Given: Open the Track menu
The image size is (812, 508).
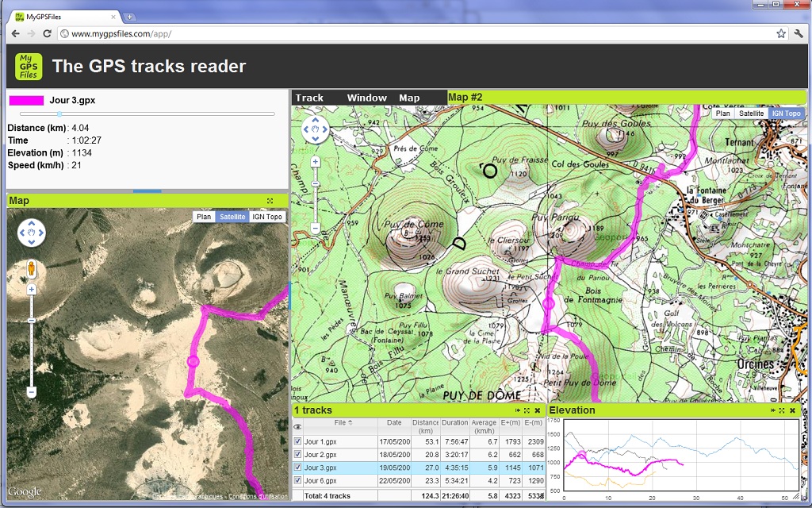Looking at the screenshot, I should [310, 98].
